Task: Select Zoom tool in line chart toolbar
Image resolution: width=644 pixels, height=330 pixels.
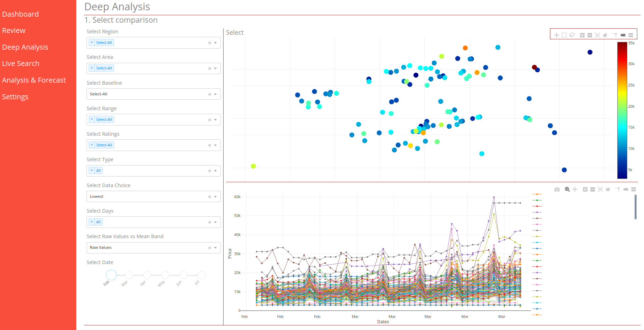Action: [567, 190]
